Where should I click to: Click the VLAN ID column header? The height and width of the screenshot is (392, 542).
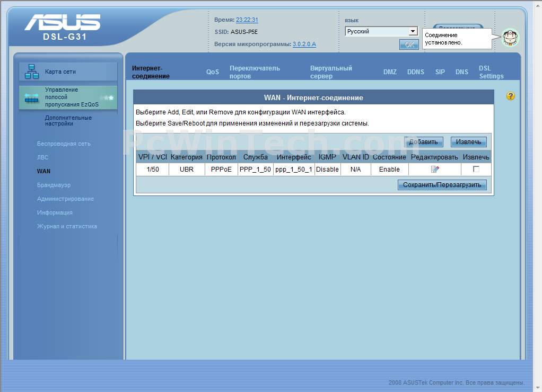click(355, 157)
